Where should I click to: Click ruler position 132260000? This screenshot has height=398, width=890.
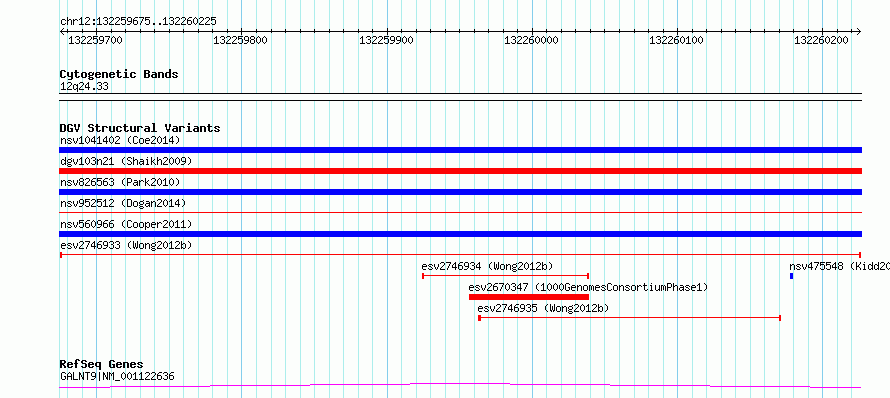coord(531,40)
